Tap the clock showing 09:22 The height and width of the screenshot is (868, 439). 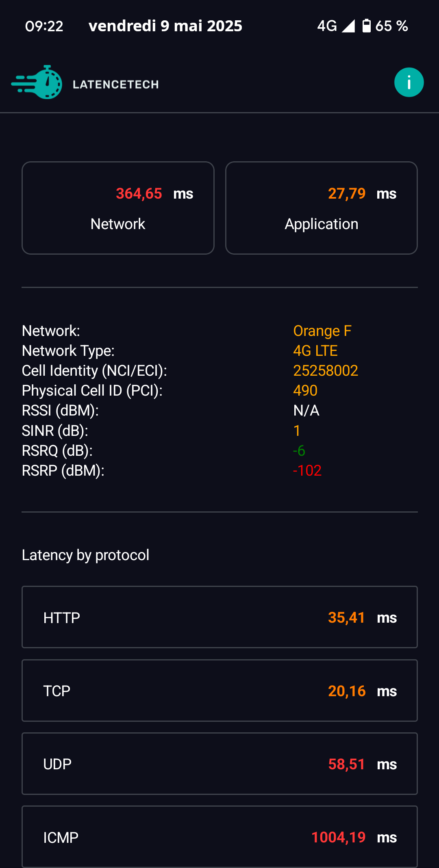(44, 26)
